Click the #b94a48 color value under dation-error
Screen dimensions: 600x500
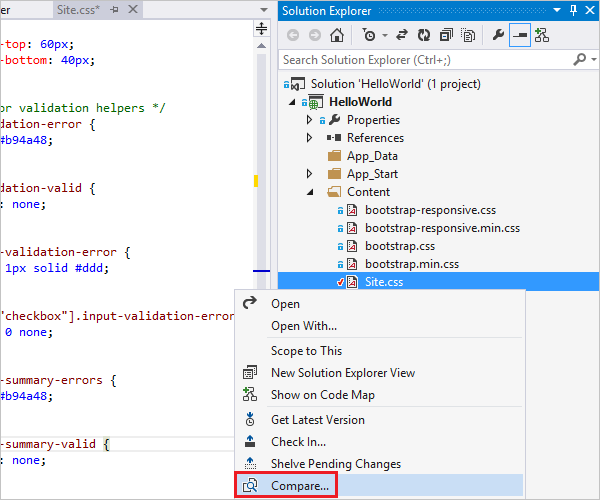click(x=26, y=140)
